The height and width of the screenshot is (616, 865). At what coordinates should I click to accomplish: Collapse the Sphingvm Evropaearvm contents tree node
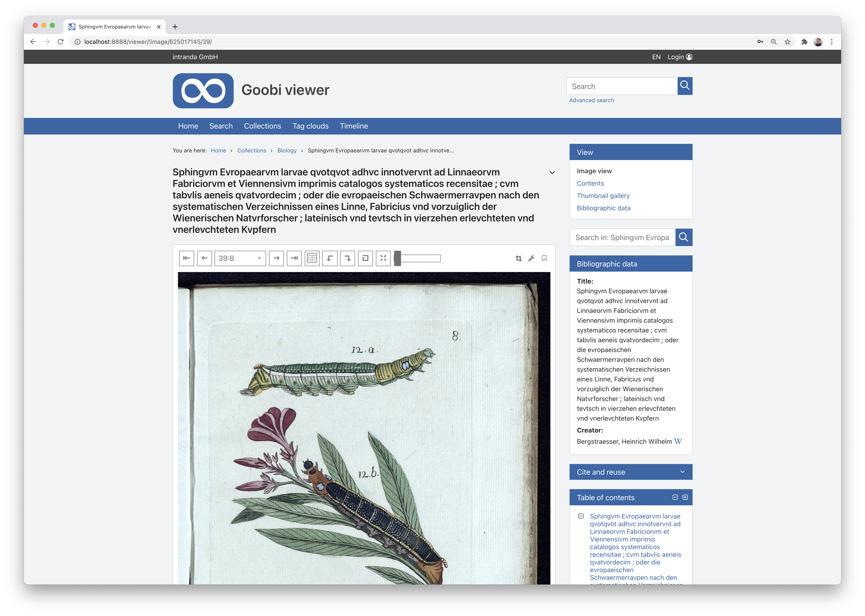coord(581,516)
